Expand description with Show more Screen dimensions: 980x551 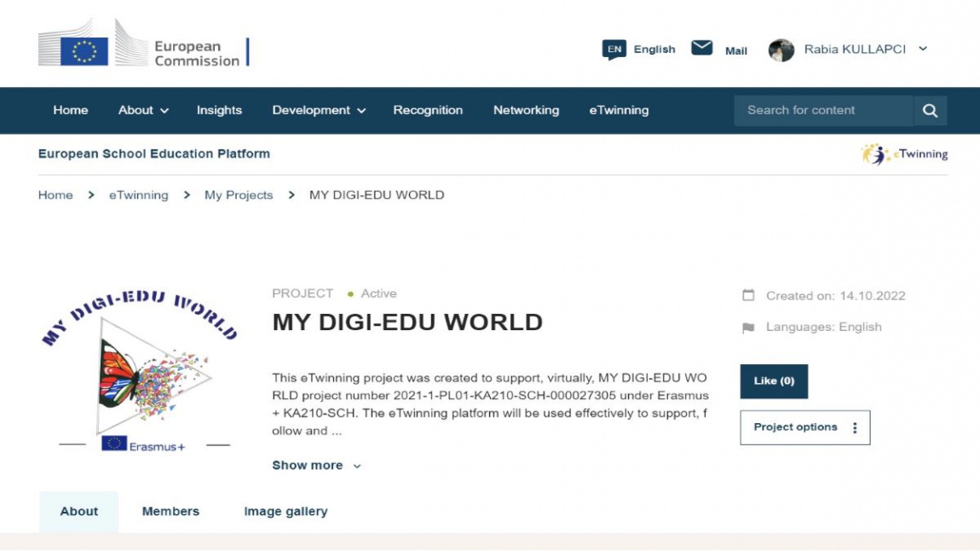(316, 466)
